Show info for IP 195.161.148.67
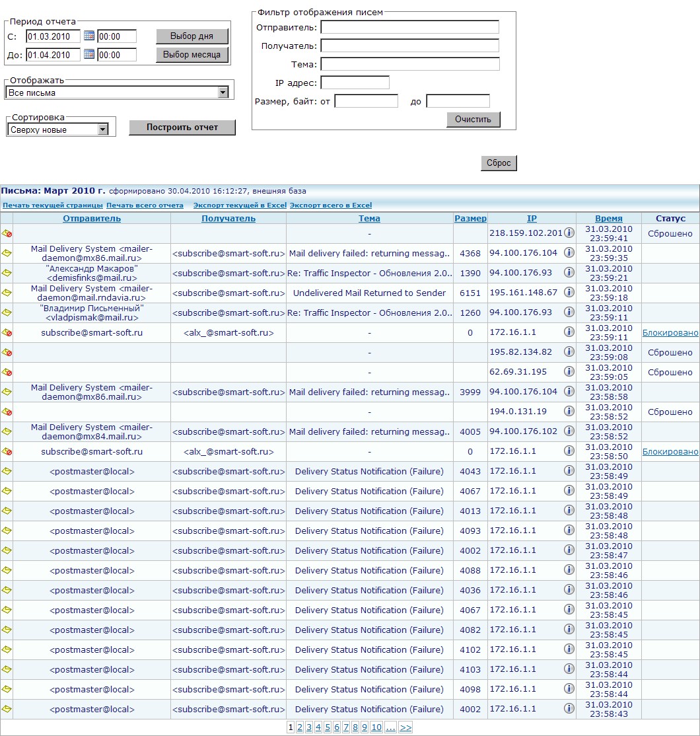Image resolution: width=700 pixels, height=736 pixels. click(569, 292)
